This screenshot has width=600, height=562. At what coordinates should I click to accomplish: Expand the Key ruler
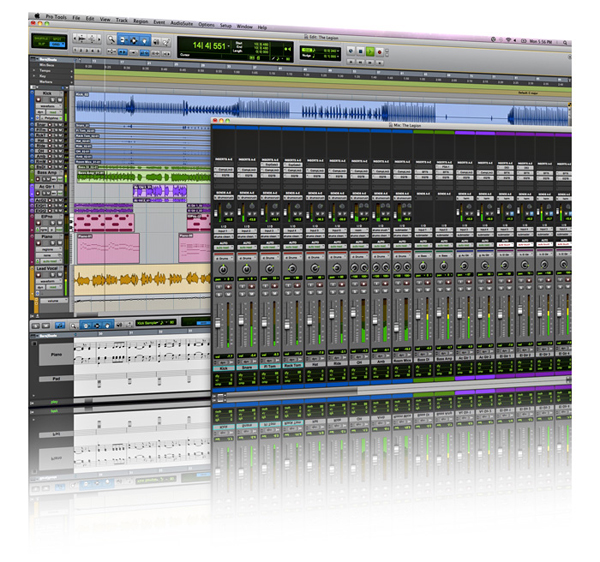[34, 76]
